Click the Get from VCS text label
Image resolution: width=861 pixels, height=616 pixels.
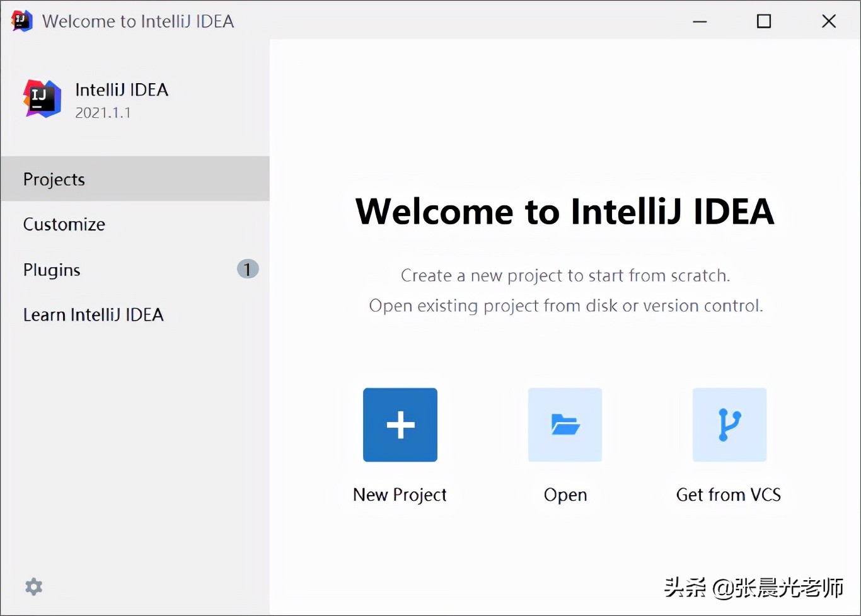pos(729,495)
